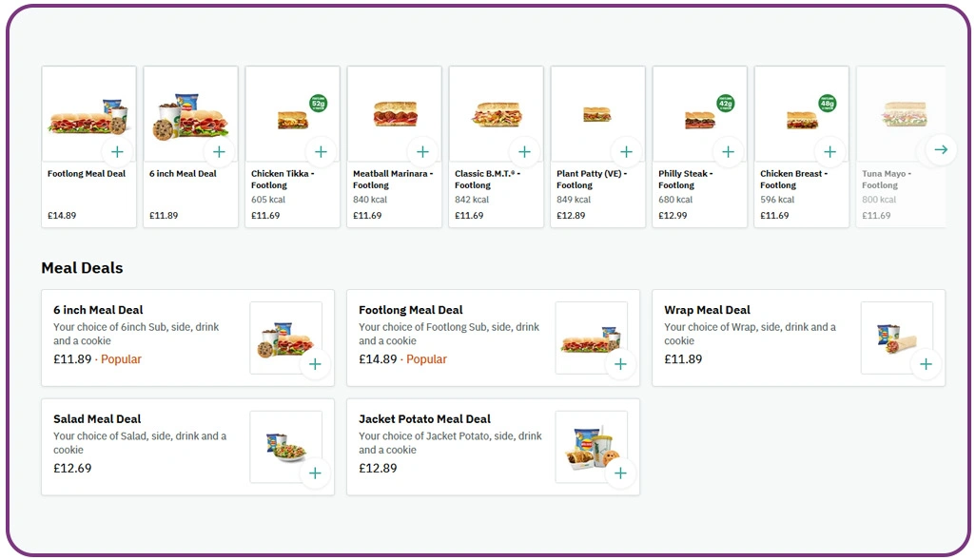Image resolution: width=976 pixels, height=560 pixels.
Task: Add the Footlong Meal Deal from top row
Action: 117,151
